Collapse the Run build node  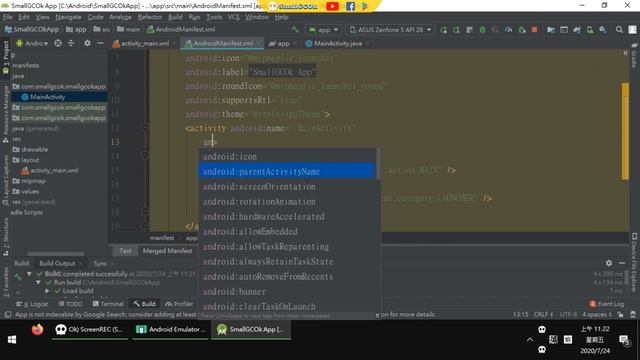tap(38, 282)
